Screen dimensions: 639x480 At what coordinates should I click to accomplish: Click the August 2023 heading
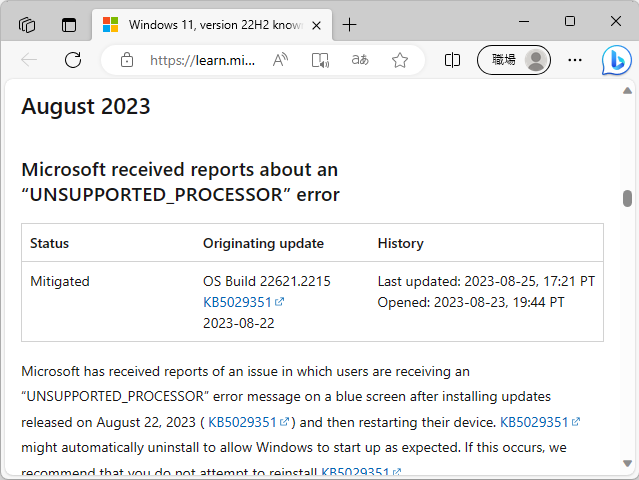pyautogui.click(x=86, y=106)
